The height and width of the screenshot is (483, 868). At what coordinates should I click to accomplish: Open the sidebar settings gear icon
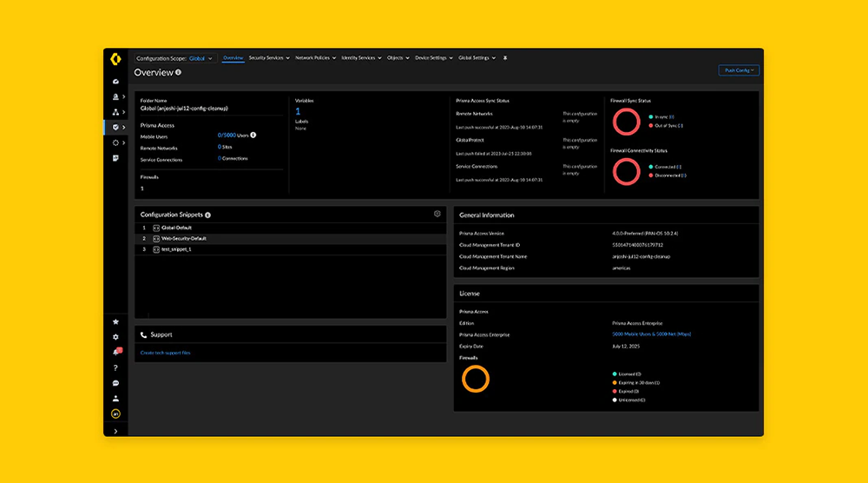[115, 337]
